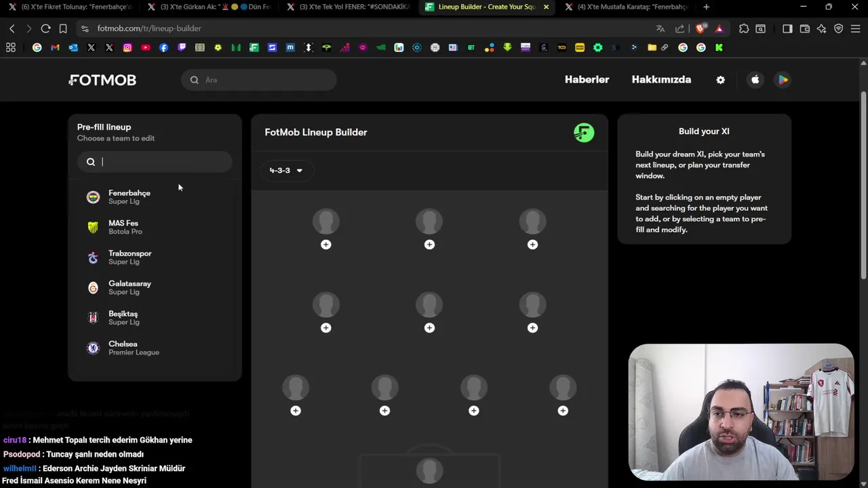Click the Ara search box in header
The width and height of the screenshot is (868, 488).
click(x=259, y=80)
